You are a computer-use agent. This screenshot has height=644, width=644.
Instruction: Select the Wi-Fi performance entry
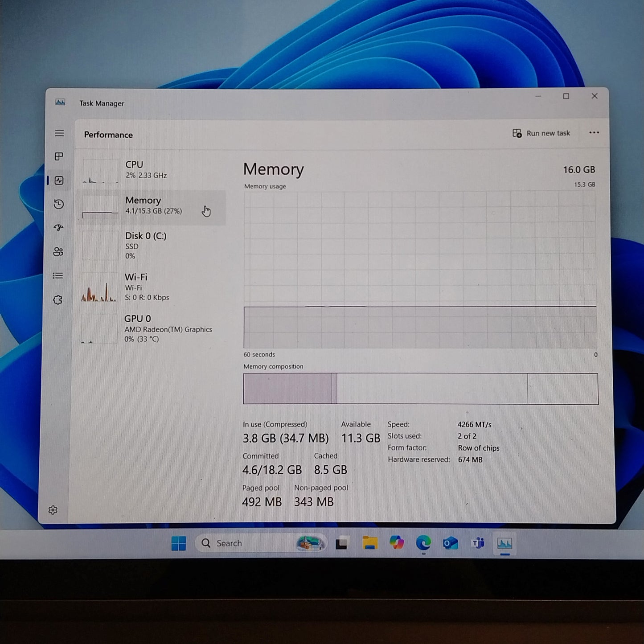pos(151,287)
